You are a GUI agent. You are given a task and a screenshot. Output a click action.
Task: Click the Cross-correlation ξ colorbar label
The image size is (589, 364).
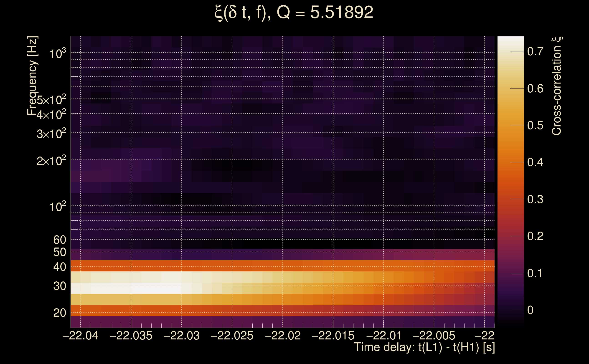tap(557, 86)
